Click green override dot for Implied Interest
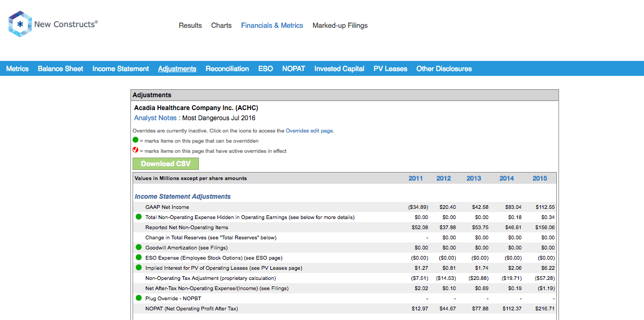Screen dimensions: 644x320 [x=138, y=268]
